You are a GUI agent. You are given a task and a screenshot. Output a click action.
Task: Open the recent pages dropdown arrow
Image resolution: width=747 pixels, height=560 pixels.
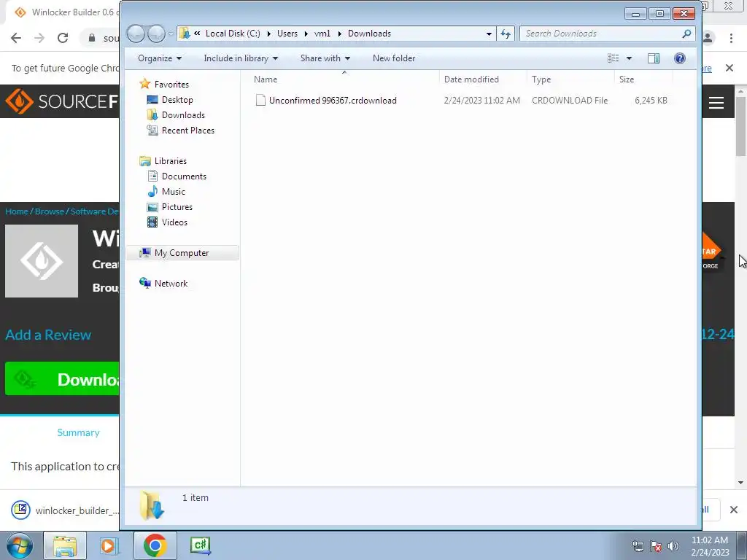(171, 34)
